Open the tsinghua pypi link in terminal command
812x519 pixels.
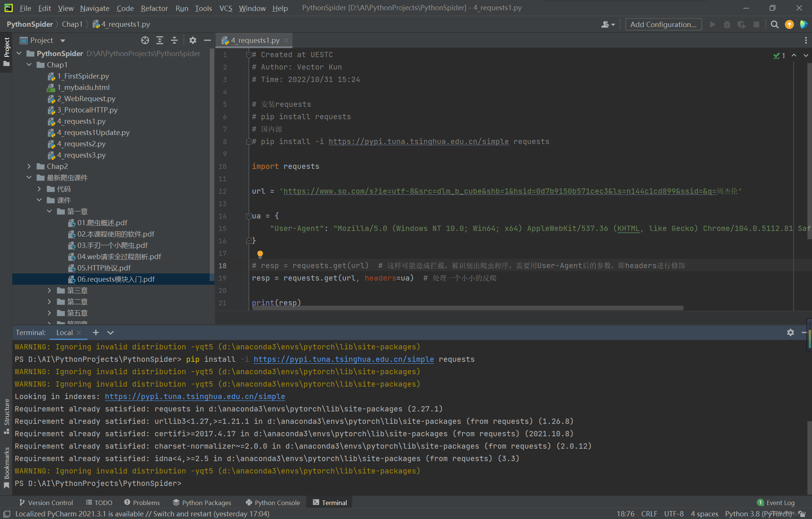[344, 359]
